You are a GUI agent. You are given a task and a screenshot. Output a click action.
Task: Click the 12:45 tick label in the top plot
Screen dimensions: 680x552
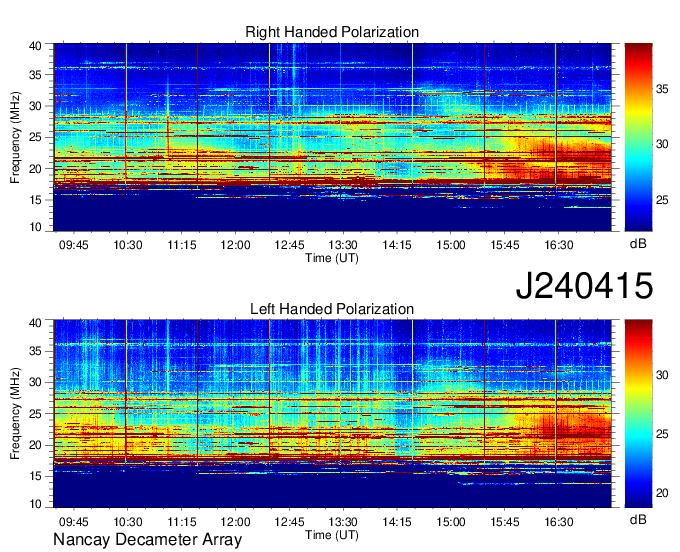coord(289,245)
